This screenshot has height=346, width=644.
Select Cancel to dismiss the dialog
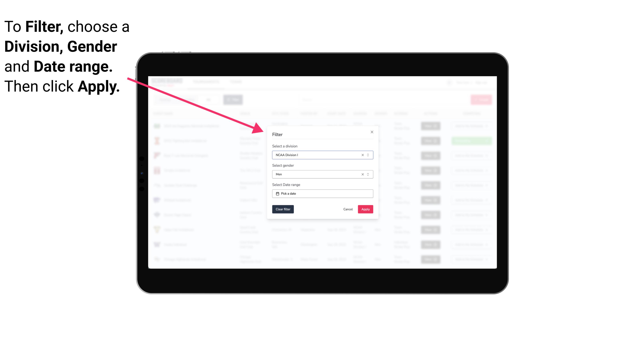[x=348, y=209]
